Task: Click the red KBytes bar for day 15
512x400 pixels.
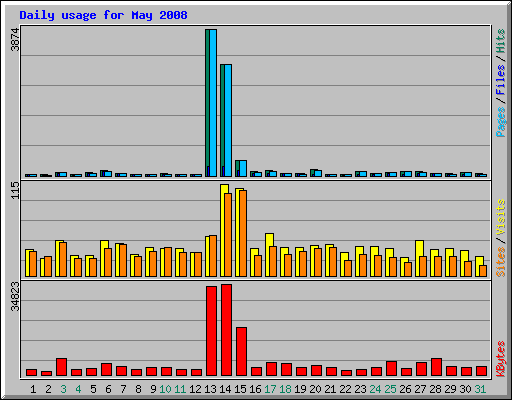Action: (x=241, y=352)
